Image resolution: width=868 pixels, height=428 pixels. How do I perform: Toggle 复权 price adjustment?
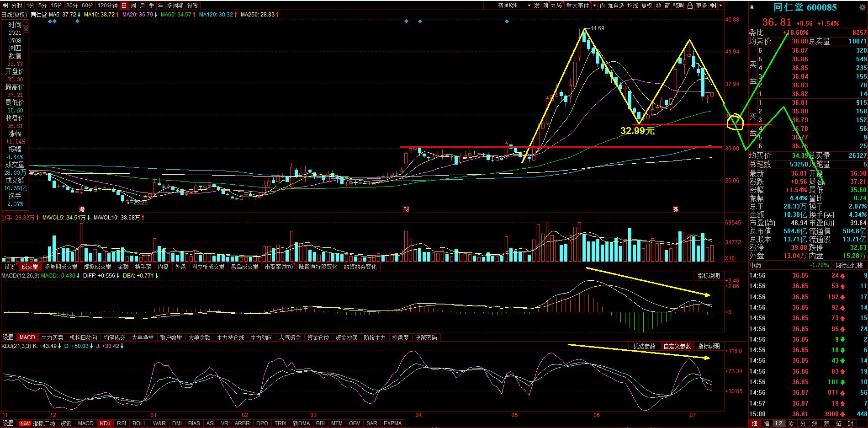click(646, 5)
